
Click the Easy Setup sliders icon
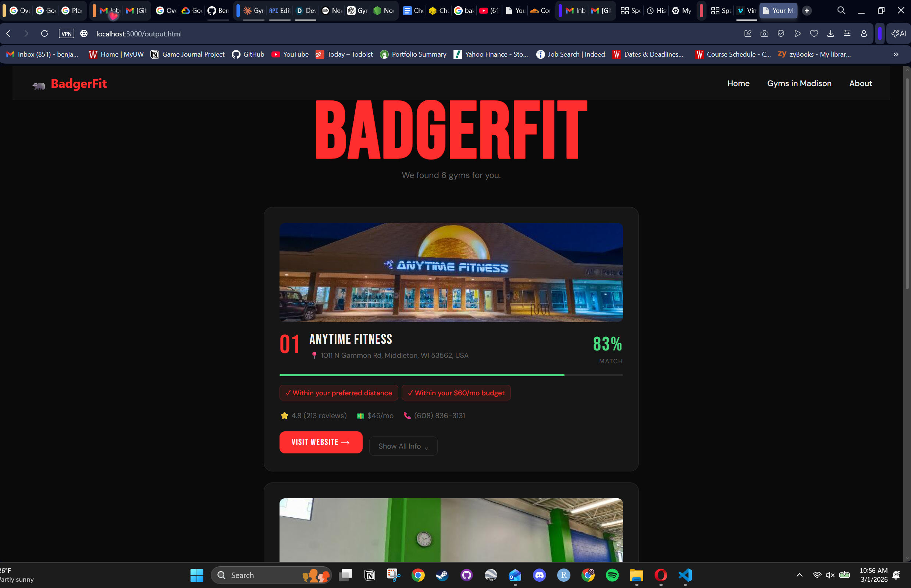[x=847, y=33]
